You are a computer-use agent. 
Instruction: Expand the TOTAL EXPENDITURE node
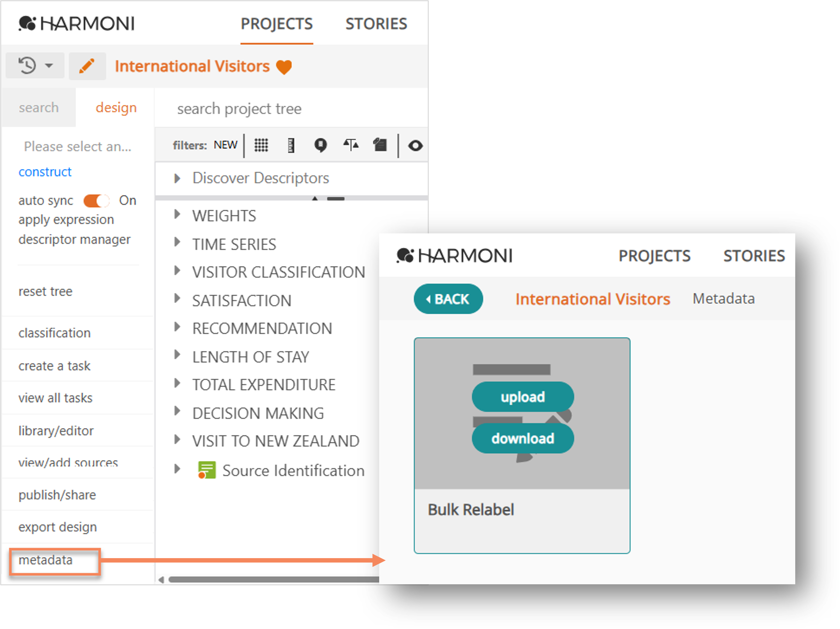point(177,383)
